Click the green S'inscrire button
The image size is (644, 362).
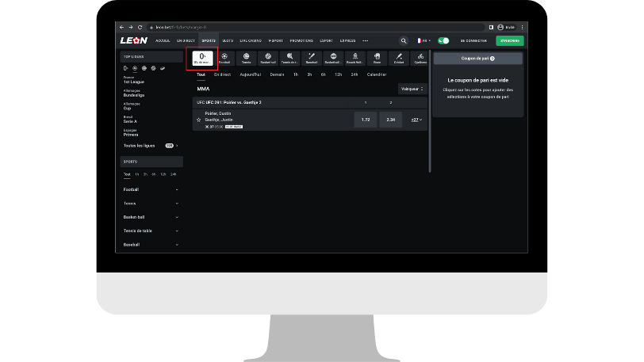[509, 40]
